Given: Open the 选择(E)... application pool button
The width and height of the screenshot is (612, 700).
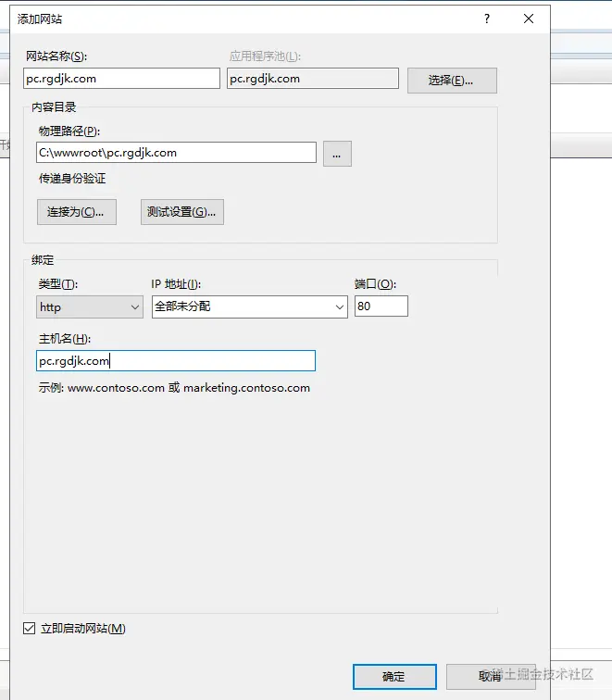Looking at the screenshot, I should (452, 81).
